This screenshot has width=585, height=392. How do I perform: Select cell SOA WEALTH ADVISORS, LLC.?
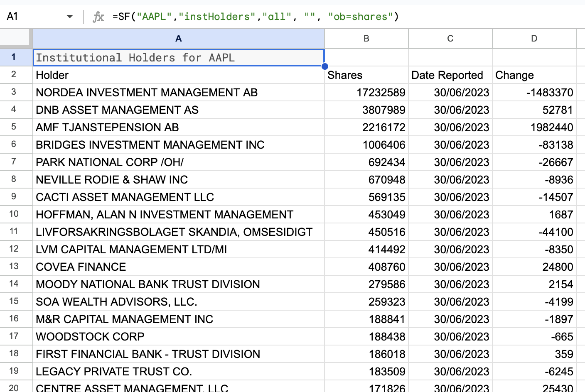(x=179, y=302)
